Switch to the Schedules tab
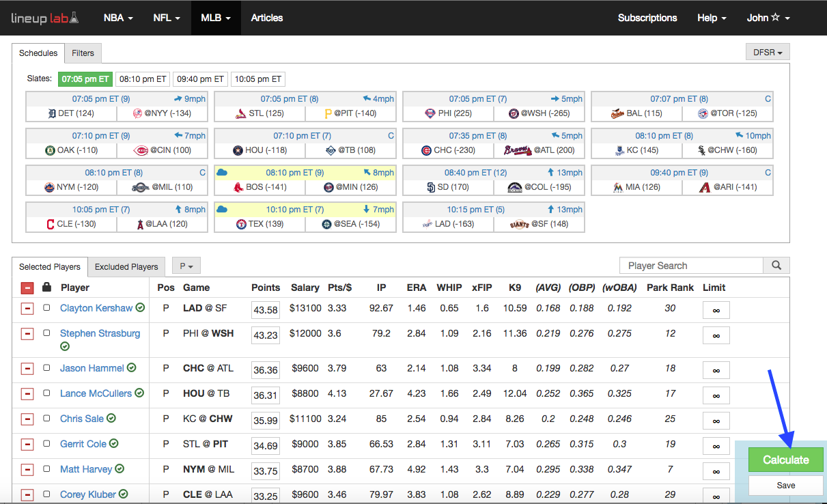Viewport: 827px width, 504px height. [38, 53]
